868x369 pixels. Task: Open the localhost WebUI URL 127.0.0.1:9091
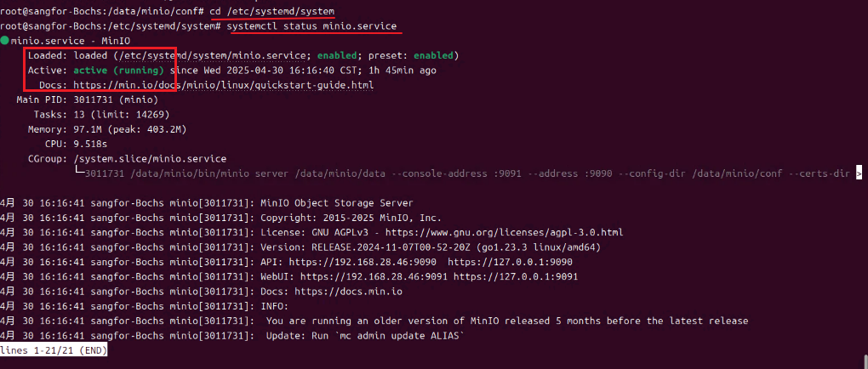coord(516,276)
